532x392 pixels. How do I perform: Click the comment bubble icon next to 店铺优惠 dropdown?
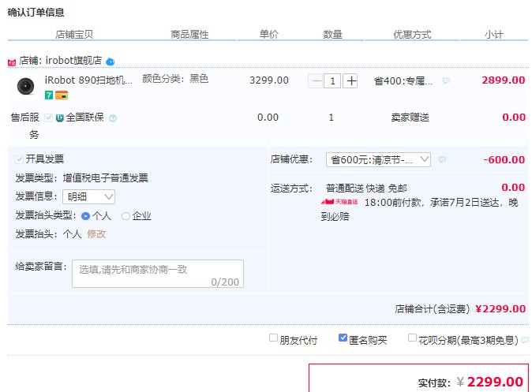pos(442,159)
